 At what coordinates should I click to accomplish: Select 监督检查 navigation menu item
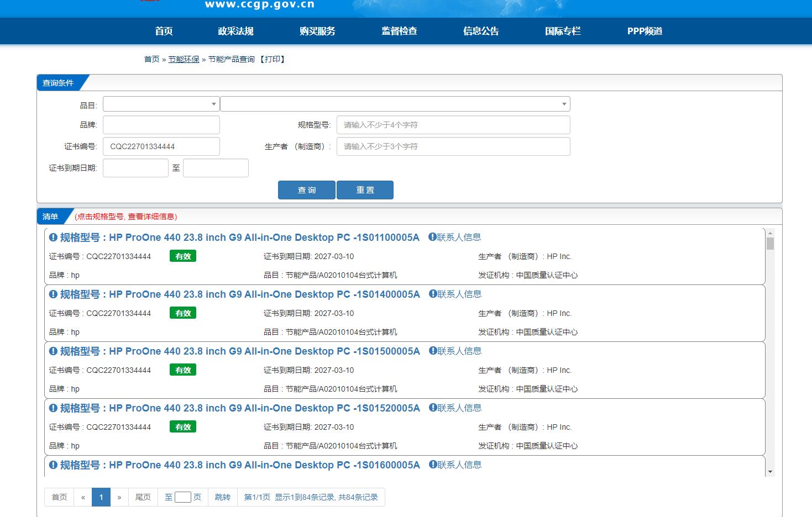tap(399, 31)
